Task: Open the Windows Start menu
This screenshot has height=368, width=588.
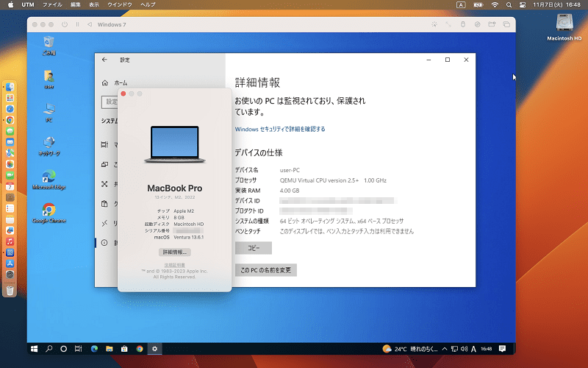Action: click(x=34, y=349)
